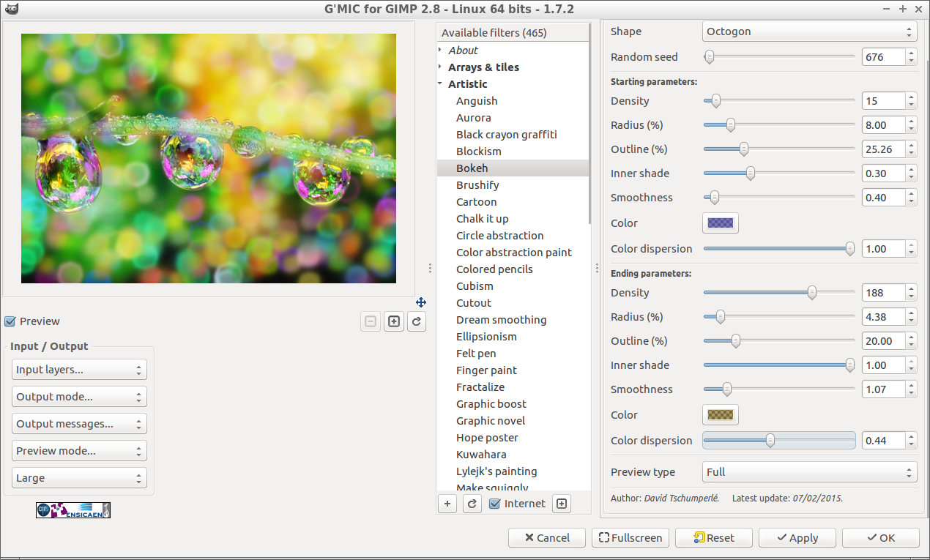The height and width of the screenshot is (560, 930).
Task: Select the Colored pencils filter
Action: point(494,269)
